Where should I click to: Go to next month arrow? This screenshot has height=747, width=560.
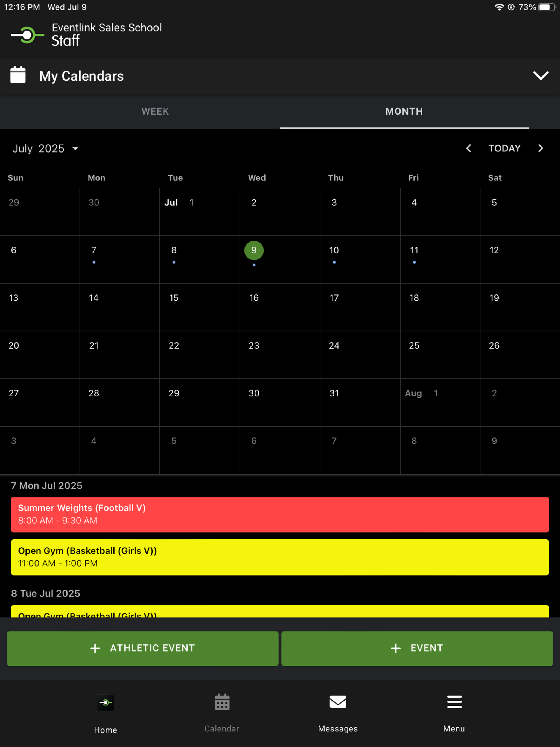pos(540,148)
